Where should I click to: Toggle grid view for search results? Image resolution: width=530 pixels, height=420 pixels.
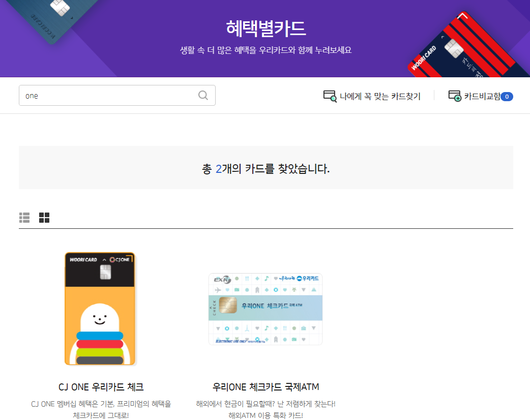pyautogui.click(x=44, y=217)
